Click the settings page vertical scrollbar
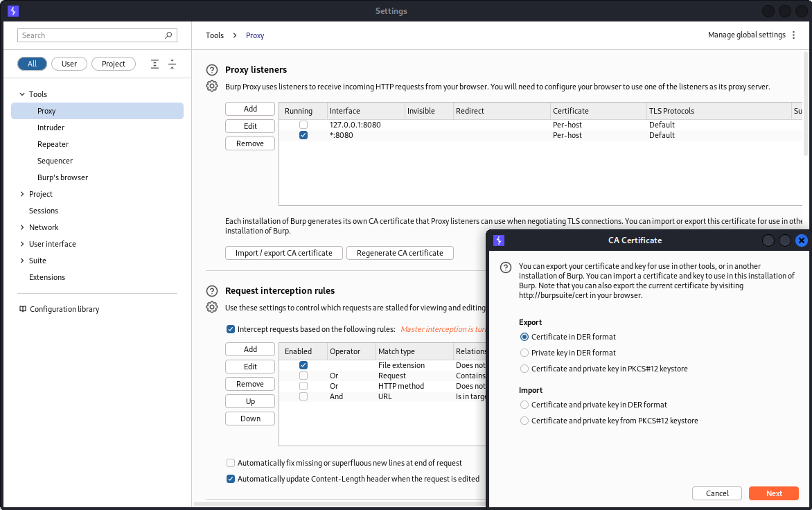Image resolution: width=812 pixels, height=510 pixels. [x=805, y=103]
